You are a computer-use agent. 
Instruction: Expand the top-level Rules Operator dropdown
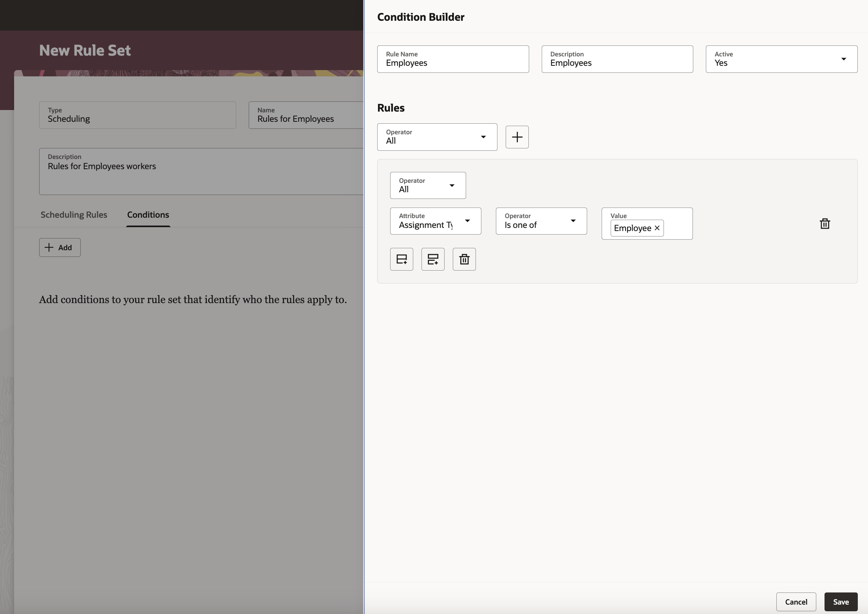coord(437,137)
